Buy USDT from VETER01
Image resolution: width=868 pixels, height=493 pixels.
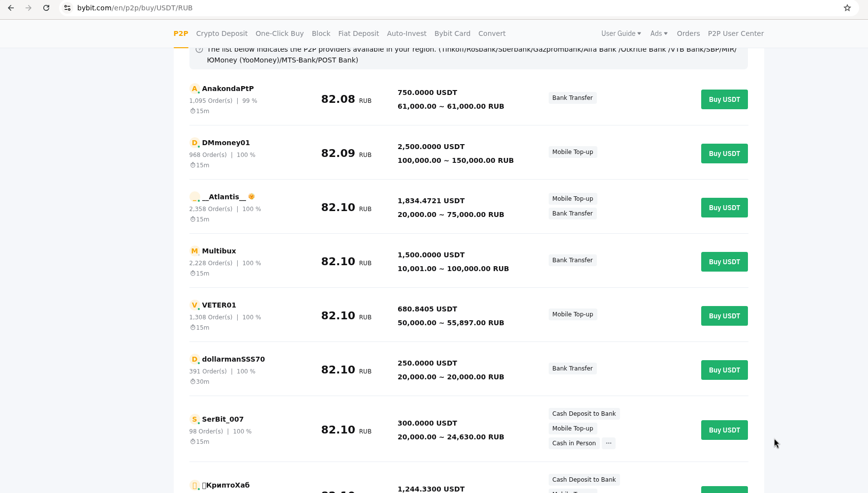[724, 316]
